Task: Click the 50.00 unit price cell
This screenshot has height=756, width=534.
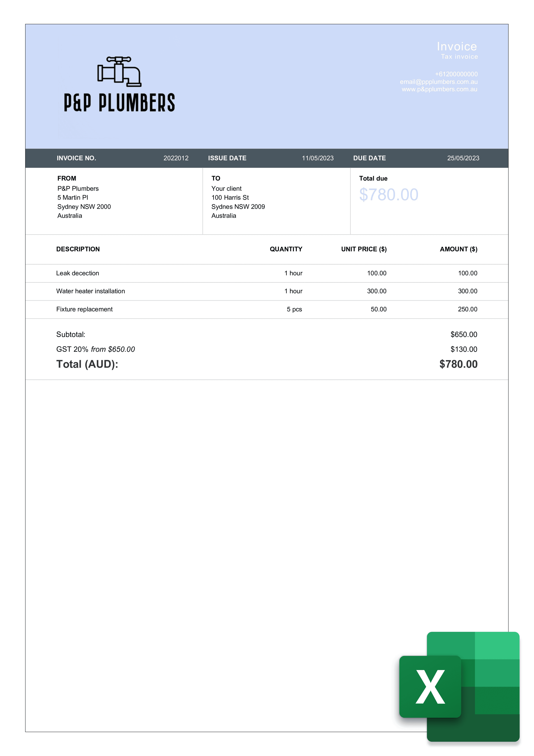Action: 379,309
